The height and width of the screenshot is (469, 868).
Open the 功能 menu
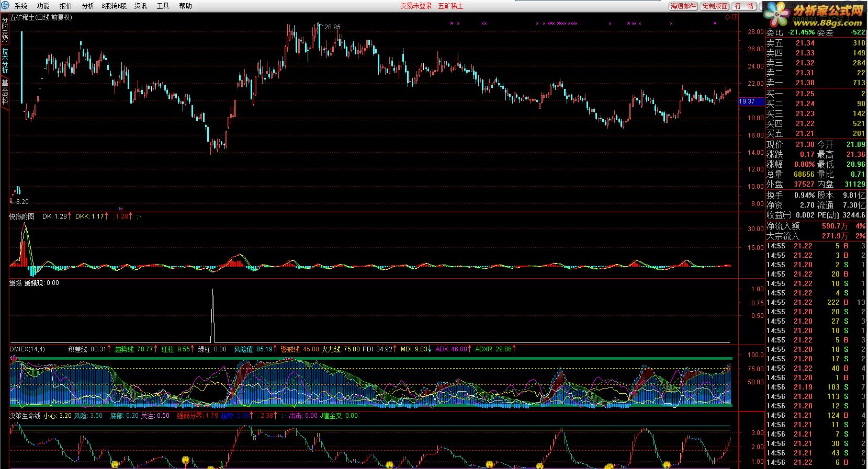(43, 6)
